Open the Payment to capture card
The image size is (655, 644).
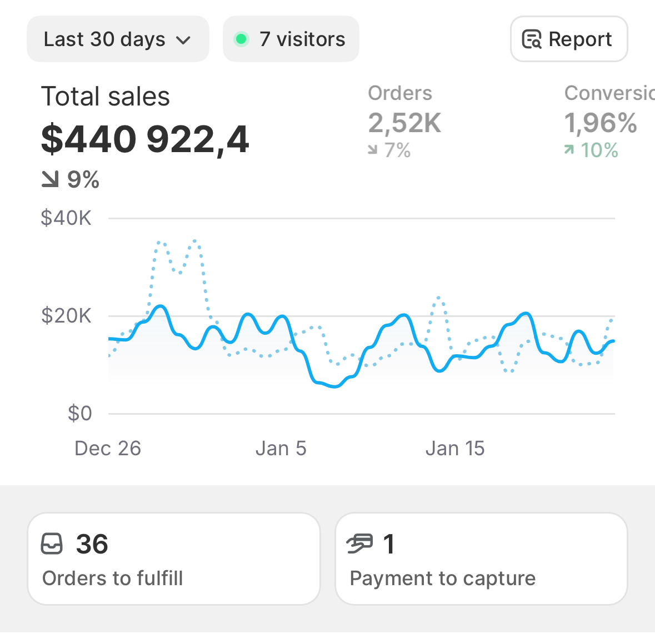click(x=481, y=559)
